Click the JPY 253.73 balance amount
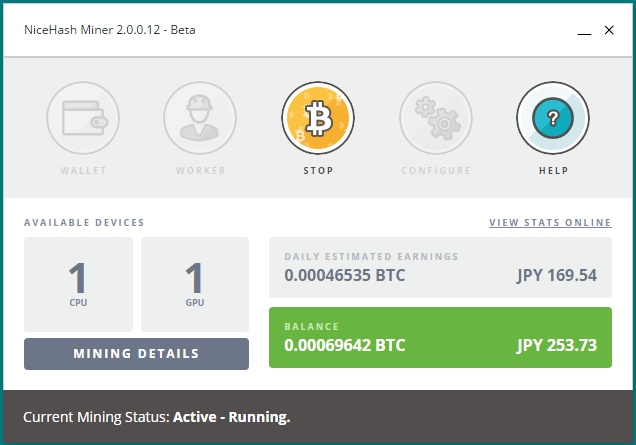The width and height of the screenshot is (636, 445). 556,346
